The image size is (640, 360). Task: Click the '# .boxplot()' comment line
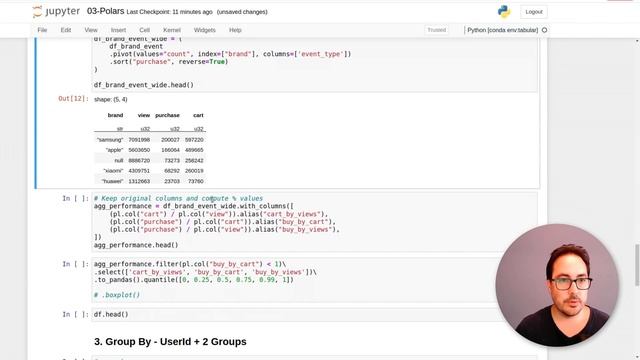point(117,295)
